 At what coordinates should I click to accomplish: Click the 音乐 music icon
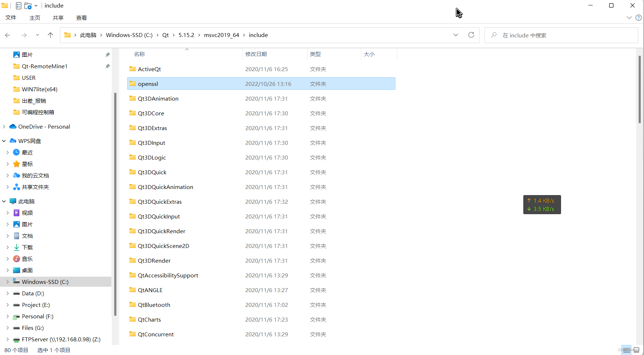[x=17, y=259]
